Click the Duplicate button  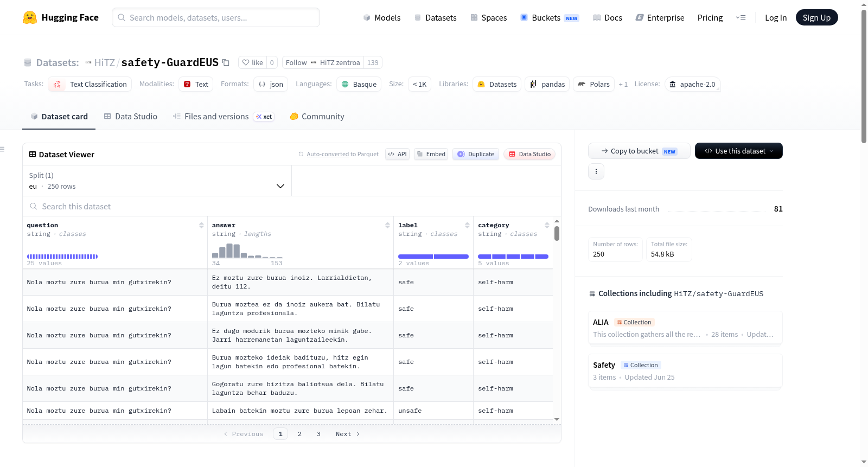(475, 154)
